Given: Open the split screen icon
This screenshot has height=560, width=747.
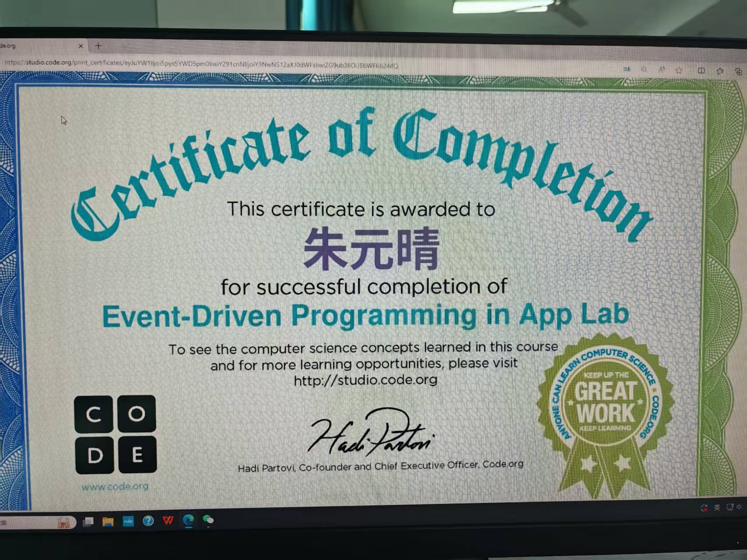Looking at the screenshot, I should [x=701, y=70].
